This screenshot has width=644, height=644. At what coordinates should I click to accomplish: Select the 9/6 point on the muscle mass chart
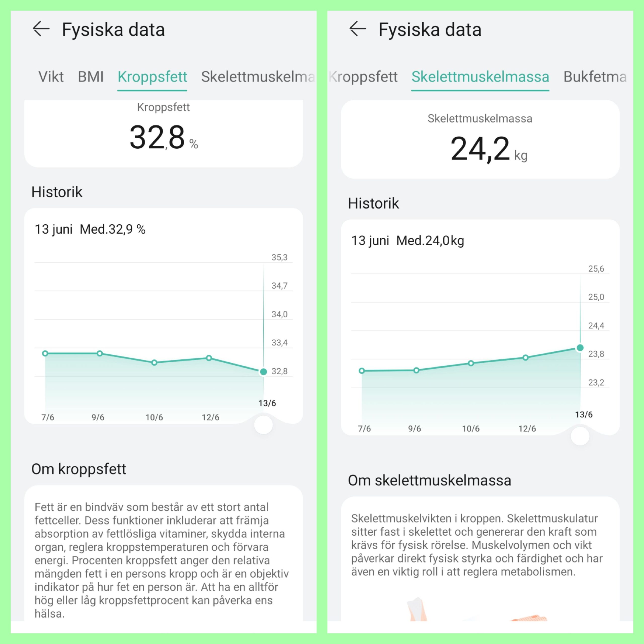pos(416,370)
